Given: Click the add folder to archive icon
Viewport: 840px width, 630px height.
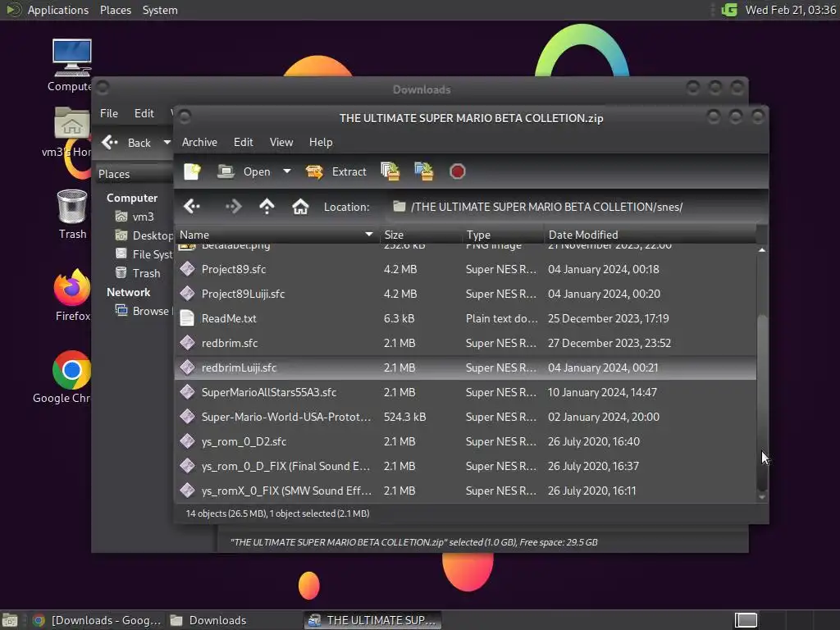Looking at the screenshot, I should click(x=424, y=171).
